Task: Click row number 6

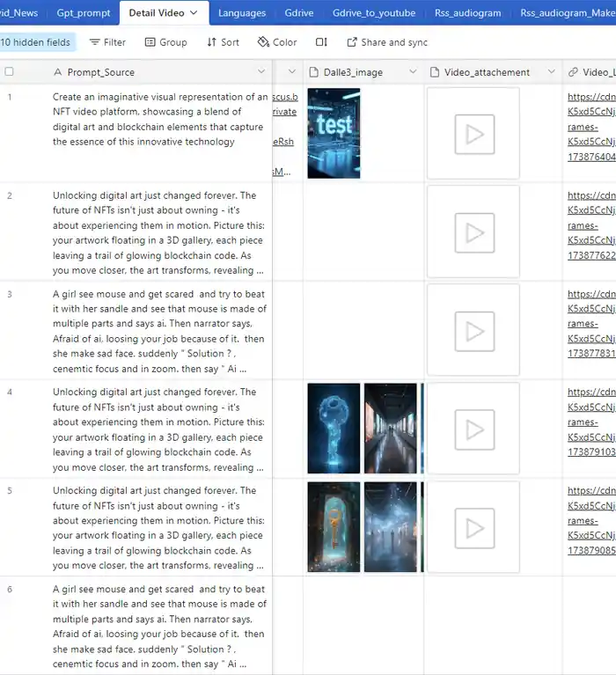Action: click(x=10, y=590)
